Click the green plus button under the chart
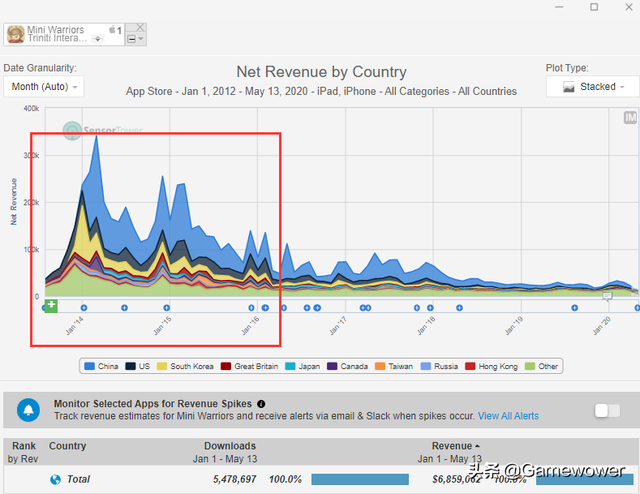The image size is (640, 494). tap(51, 305)
